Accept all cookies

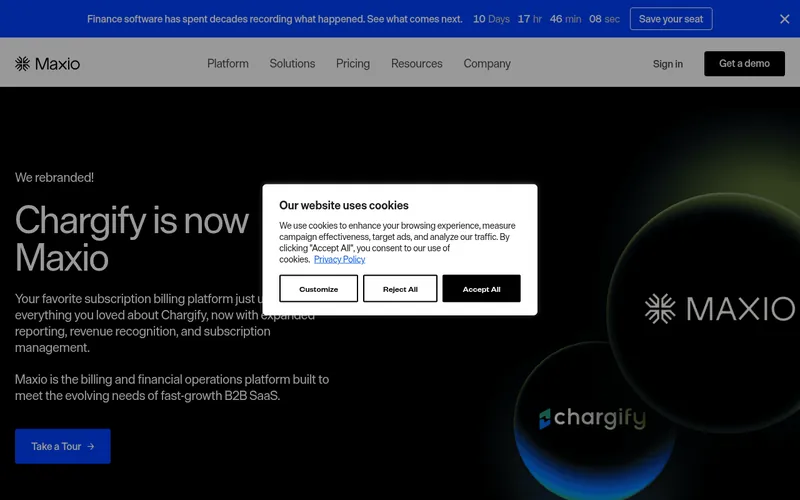[481, 289]
